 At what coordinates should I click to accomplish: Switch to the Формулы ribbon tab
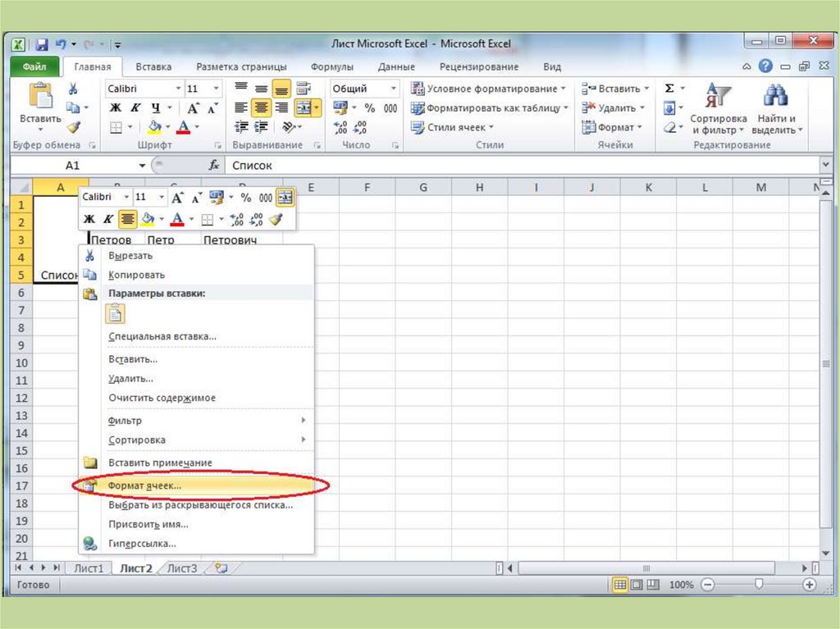pos(332,66)
